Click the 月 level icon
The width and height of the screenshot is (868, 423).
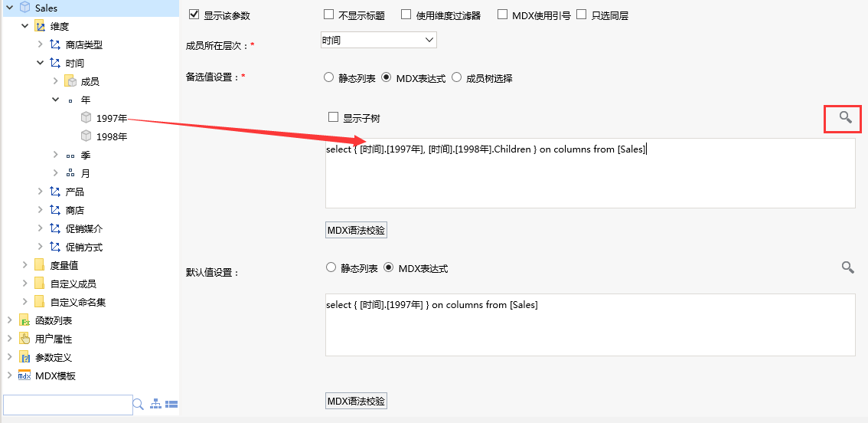coord(70,173)
